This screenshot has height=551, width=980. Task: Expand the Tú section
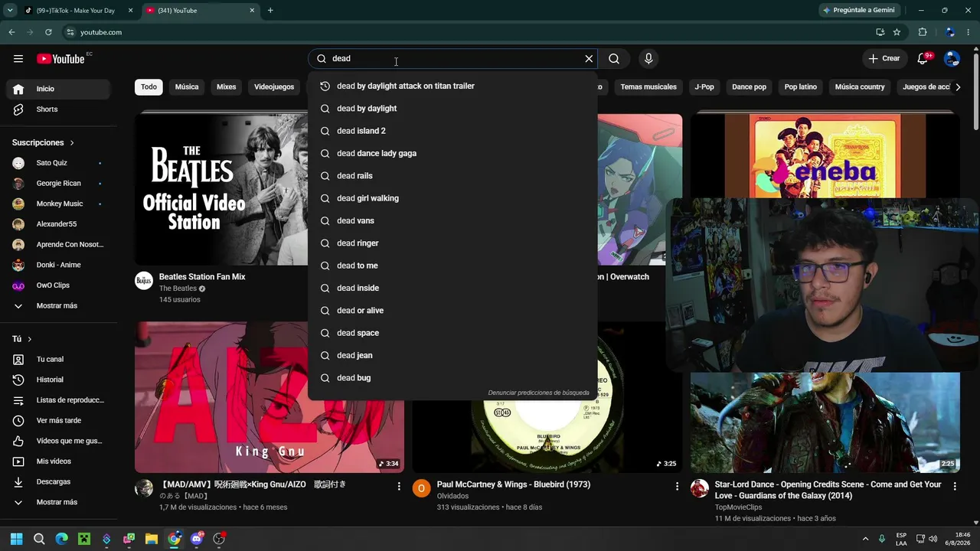click(22, 339)
